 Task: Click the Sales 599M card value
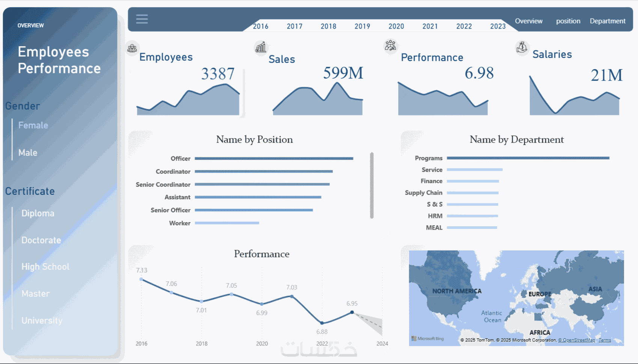[x=343, y=73]
